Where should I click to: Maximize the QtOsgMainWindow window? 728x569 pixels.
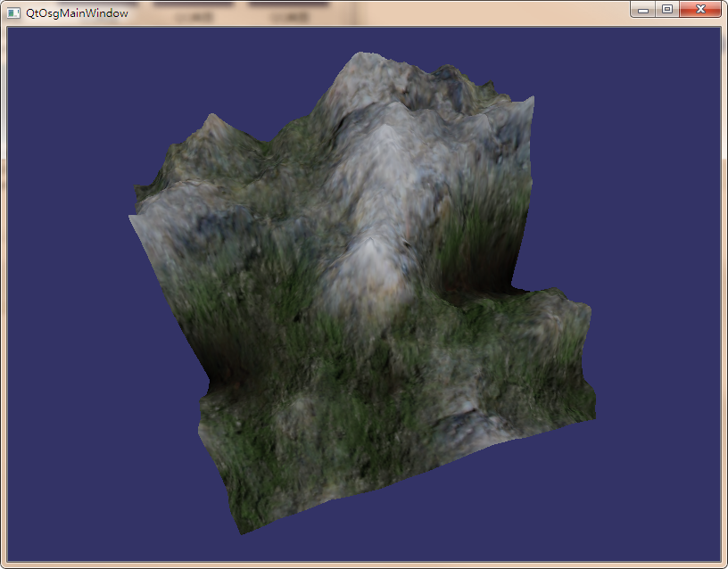tap(667, 9)
